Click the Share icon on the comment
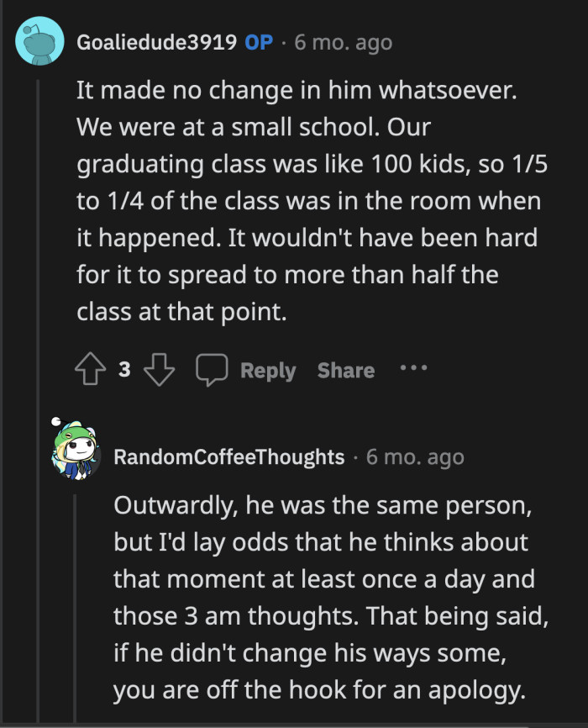The image size is (588, 728). (x=344, y=370)
